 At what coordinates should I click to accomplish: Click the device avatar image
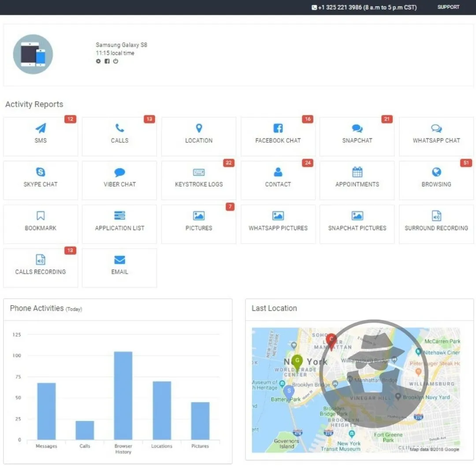[33, 54]
